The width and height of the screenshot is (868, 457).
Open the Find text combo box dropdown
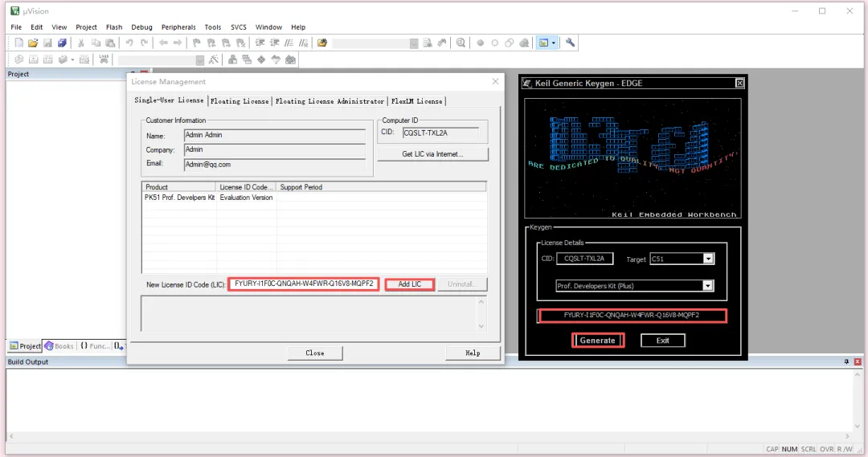click(x=414, y=43)
